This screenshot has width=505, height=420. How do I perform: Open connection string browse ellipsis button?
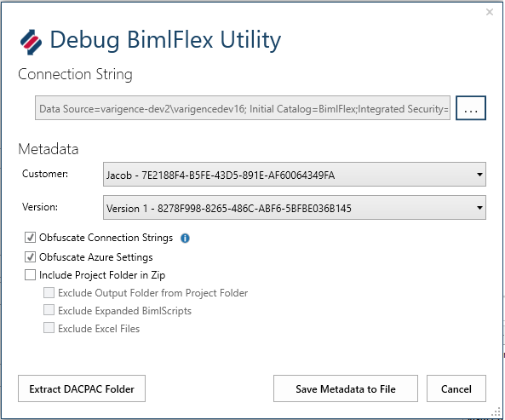coord(471,108)
